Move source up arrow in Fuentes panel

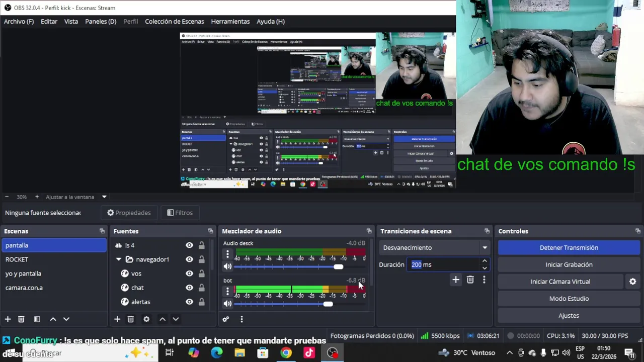click(x=163, y=319)
